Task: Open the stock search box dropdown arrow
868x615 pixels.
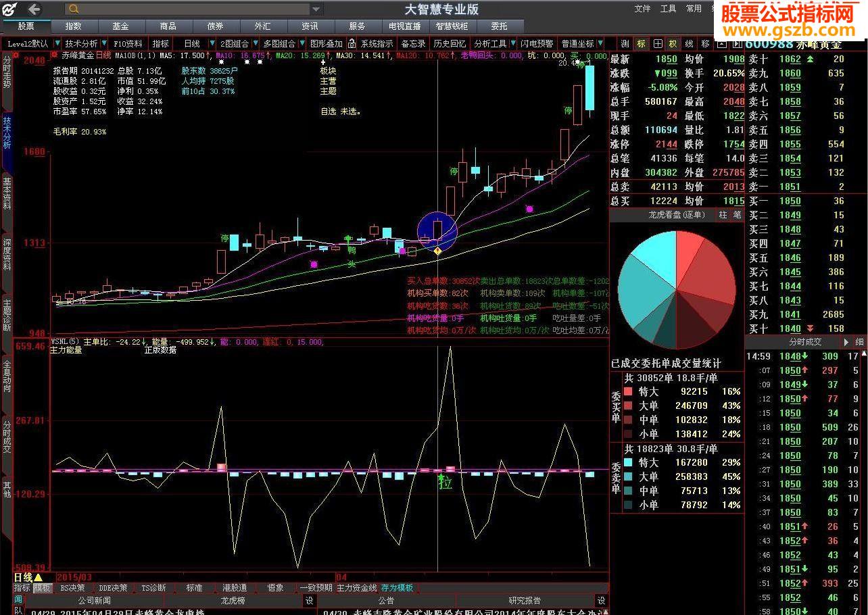Action: (316, 9)
